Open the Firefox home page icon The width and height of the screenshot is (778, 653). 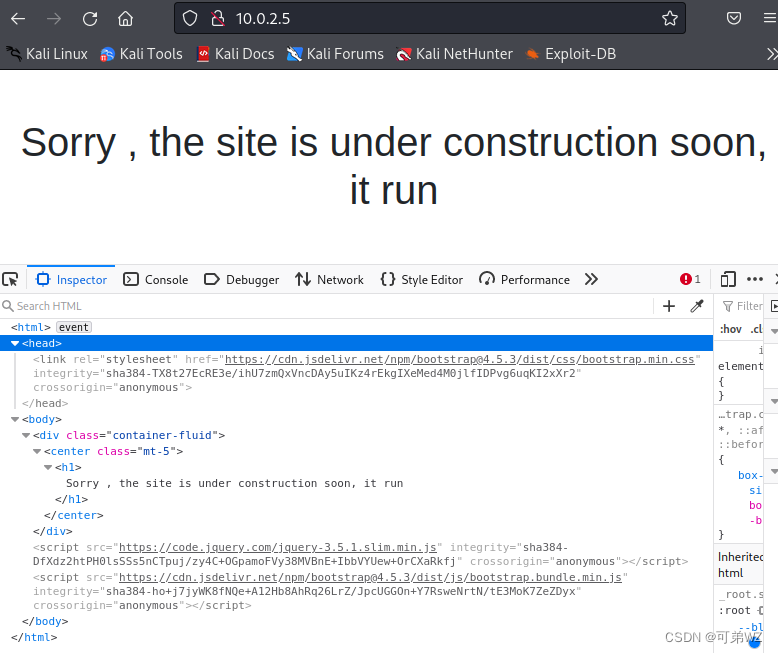(126, 19)
